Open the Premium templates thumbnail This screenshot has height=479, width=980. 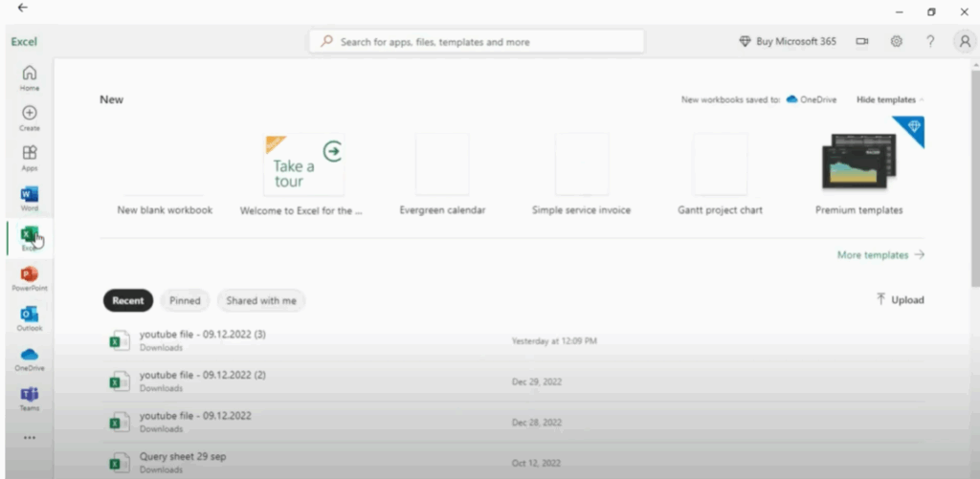coord(859,162)
